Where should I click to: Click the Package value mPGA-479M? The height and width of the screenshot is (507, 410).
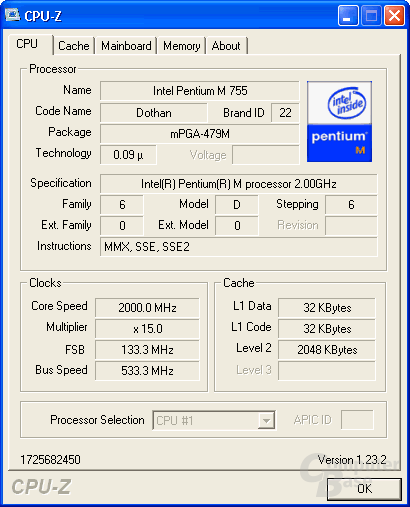coord(200,134)
